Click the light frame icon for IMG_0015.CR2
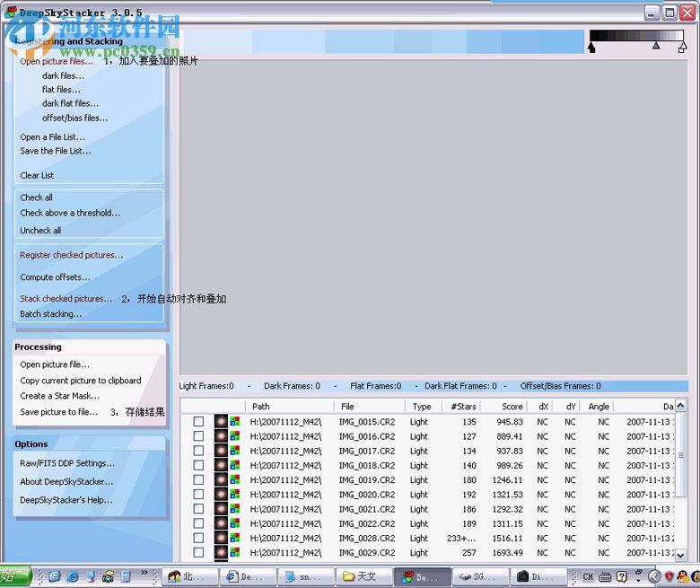The width and height of the screenshot is (700, 588). [221, 422]
